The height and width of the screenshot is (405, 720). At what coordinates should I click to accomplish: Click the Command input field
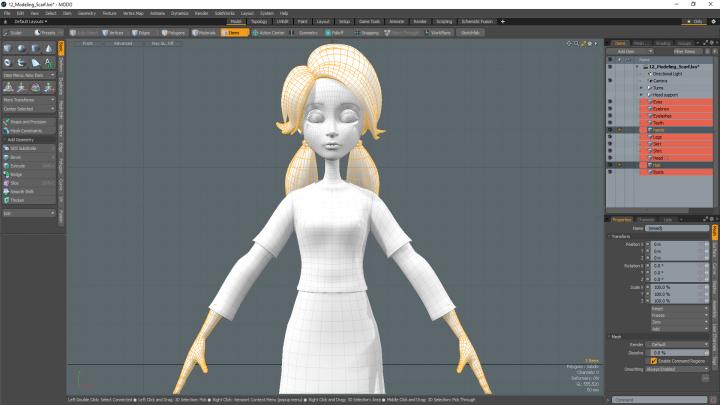(x=664, y=399)
